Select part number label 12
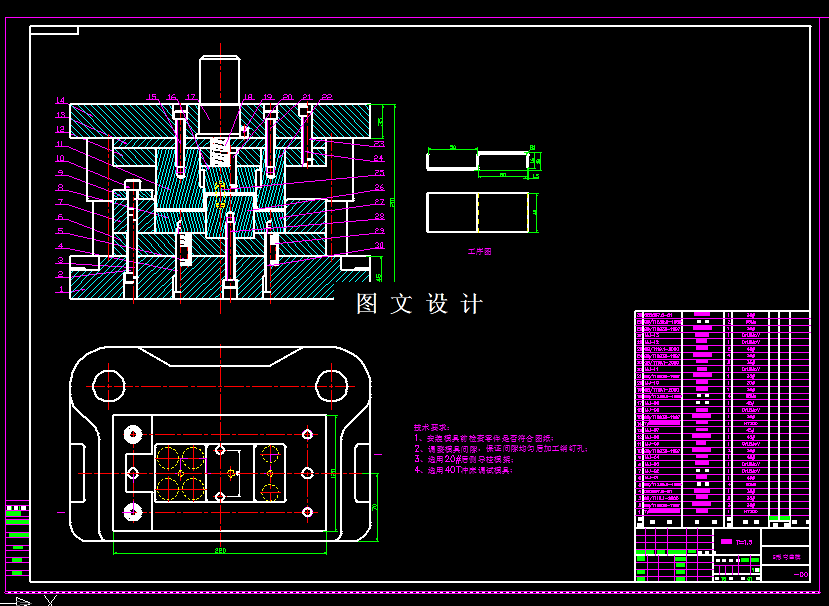Screen dimensions: 829x606 (x=60, y=129)
